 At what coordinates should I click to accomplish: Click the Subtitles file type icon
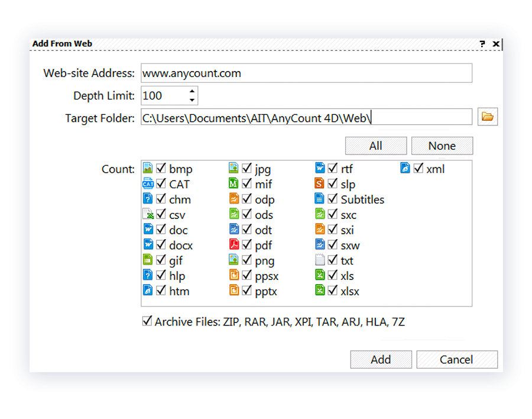320,199
